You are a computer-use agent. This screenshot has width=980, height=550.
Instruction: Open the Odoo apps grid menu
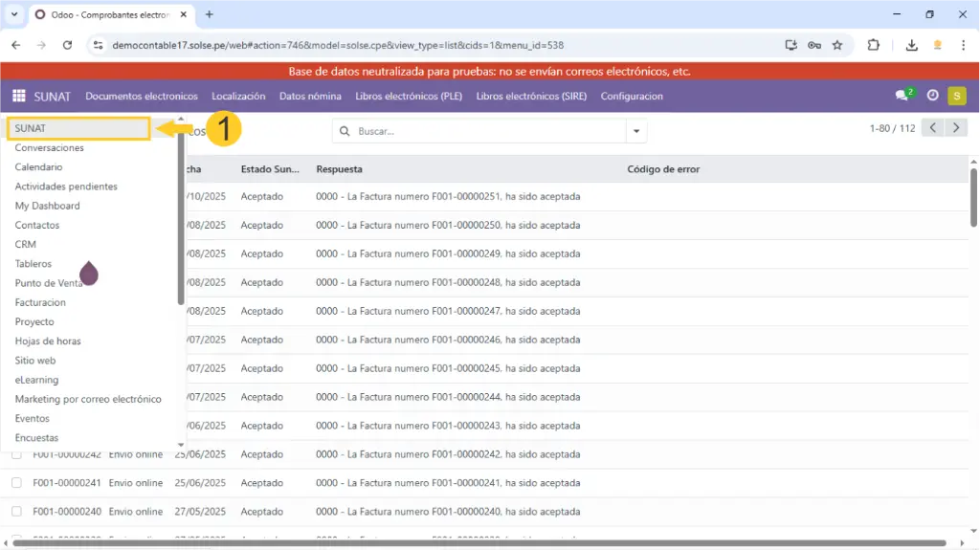pos(19,96)
